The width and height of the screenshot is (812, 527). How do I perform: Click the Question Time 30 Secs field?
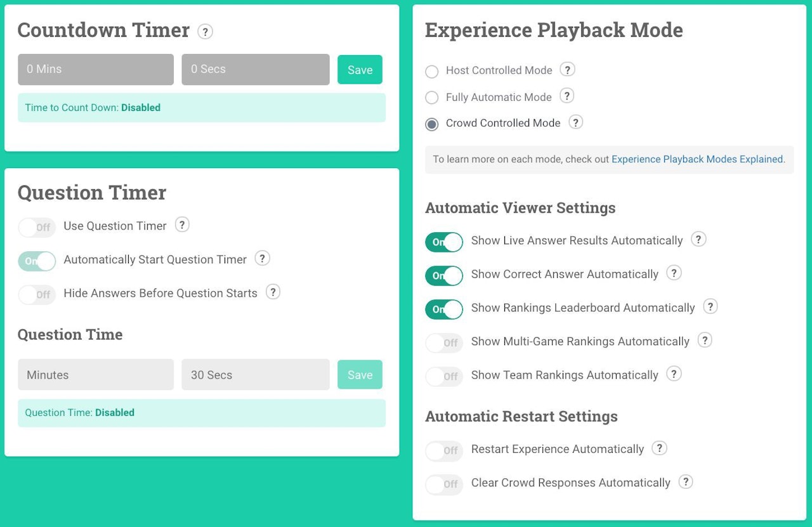coord(256,375)
